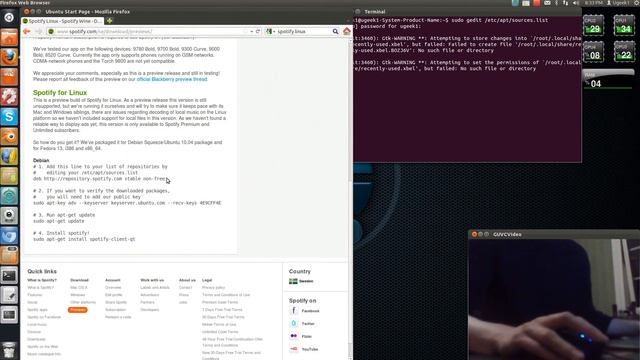Open the mail indicator in top panel
640x360 pixels.
pos(547,3)
